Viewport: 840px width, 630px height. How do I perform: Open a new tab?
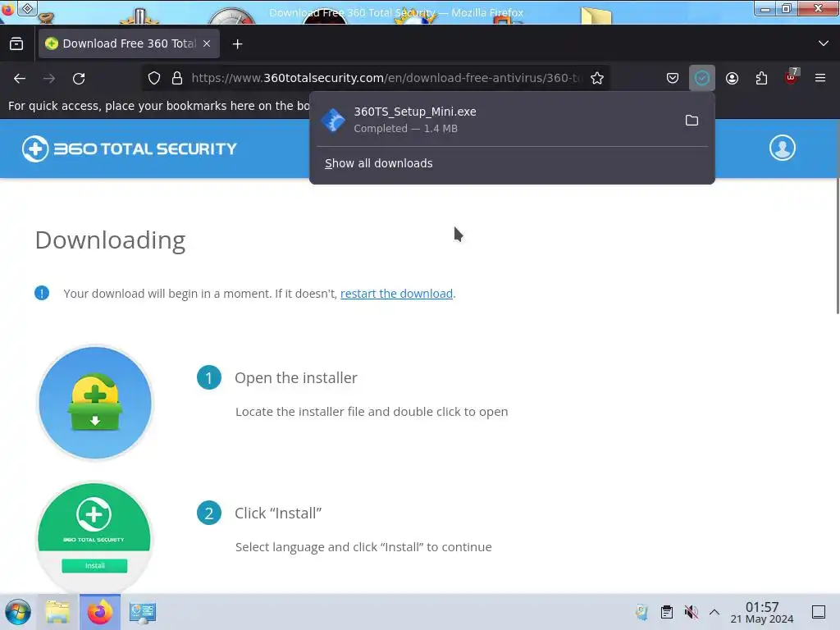coord(237,44)
